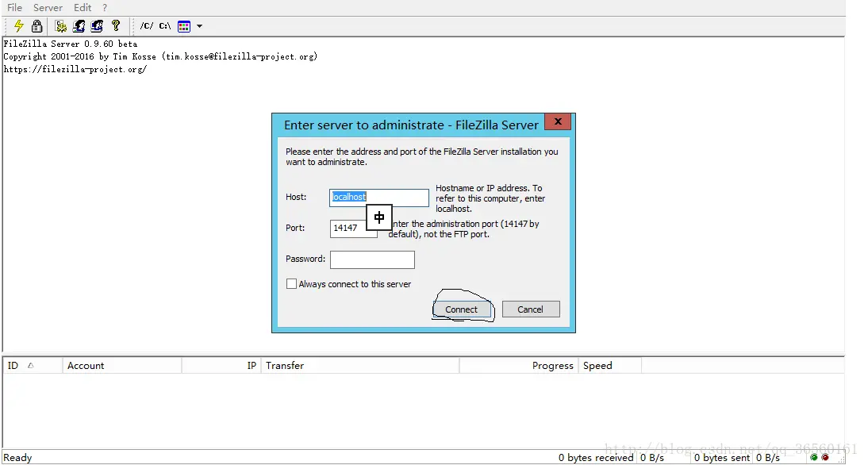Expand the toolbar sort dropdown arrow
Viewport: 868px width, 465px height.
(199, 26)
